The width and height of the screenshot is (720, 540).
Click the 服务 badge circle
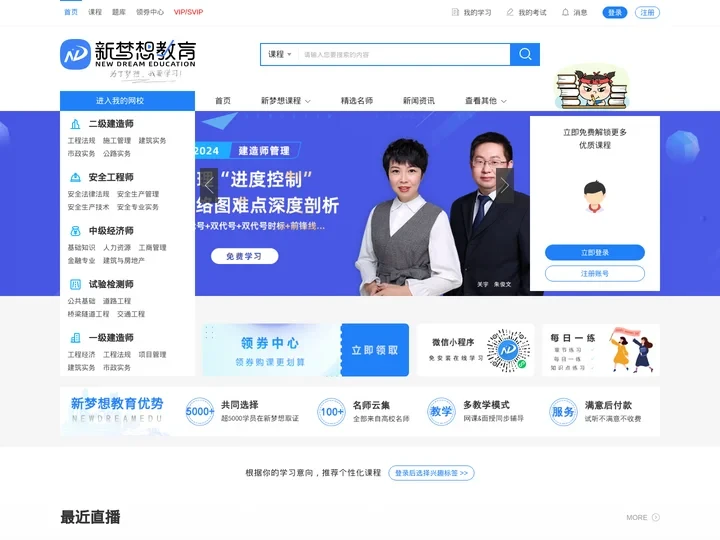(x=563, y=411)
